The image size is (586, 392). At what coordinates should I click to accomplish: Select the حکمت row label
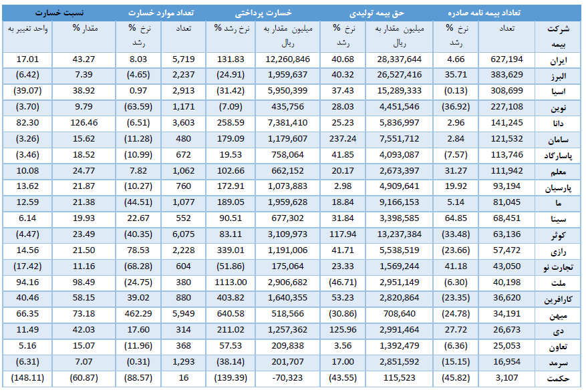pos(558,379)
